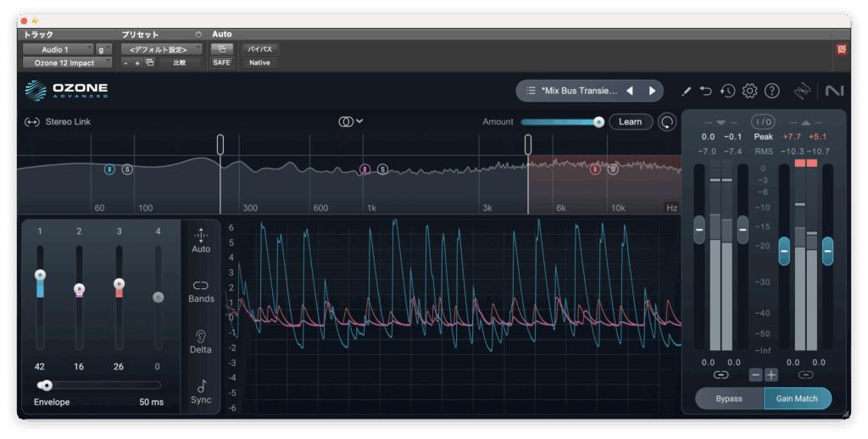Go to next preset with right arrow
Viewport: 868px width, 439px height.
(652, 91)
